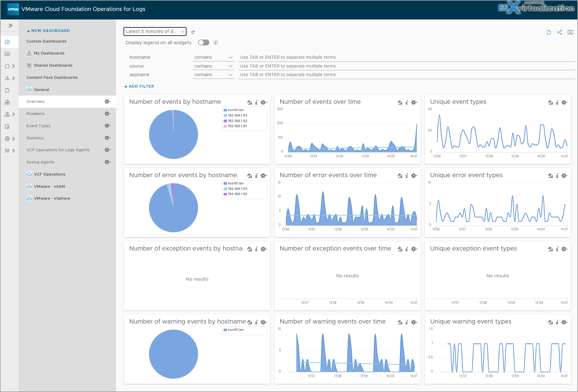
Task: Click ADD FILTER
Action: coord(139,86)
